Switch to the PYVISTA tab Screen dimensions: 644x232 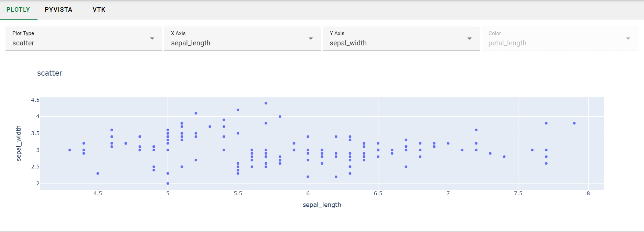(58, 10)
